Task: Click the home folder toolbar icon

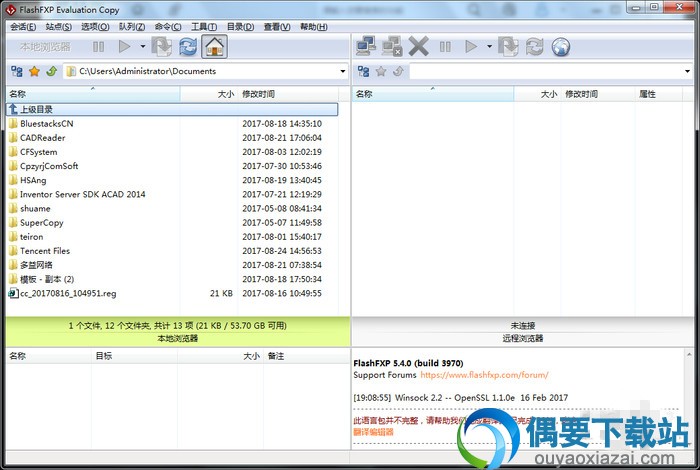Action: coord(214,46)
